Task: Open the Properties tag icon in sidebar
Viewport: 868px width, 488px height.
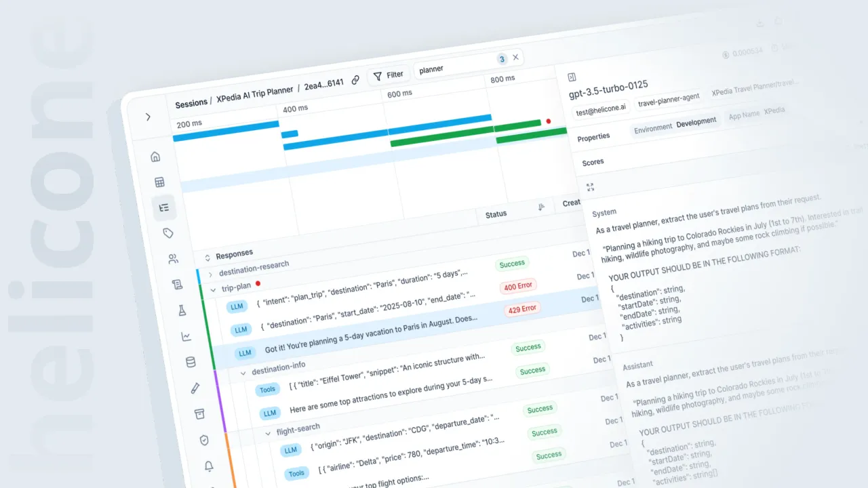Action: point(168,233)
